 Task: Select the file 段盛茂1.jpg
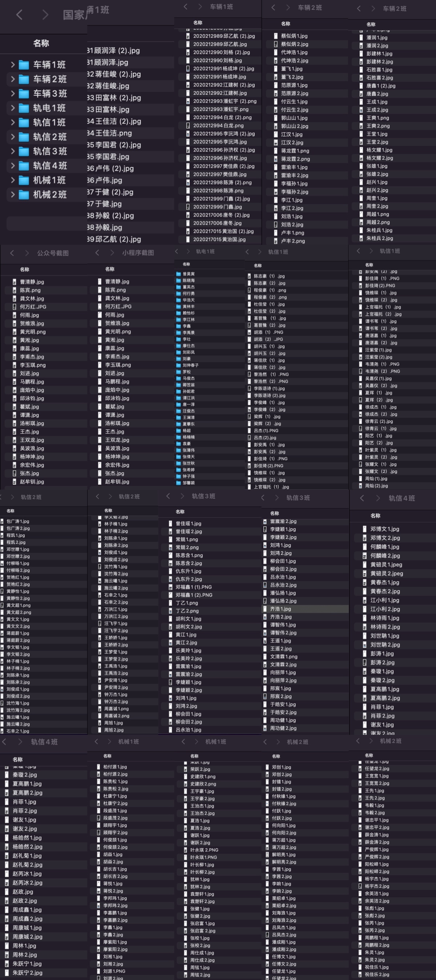pyautogui.click(x=115, y=811)
